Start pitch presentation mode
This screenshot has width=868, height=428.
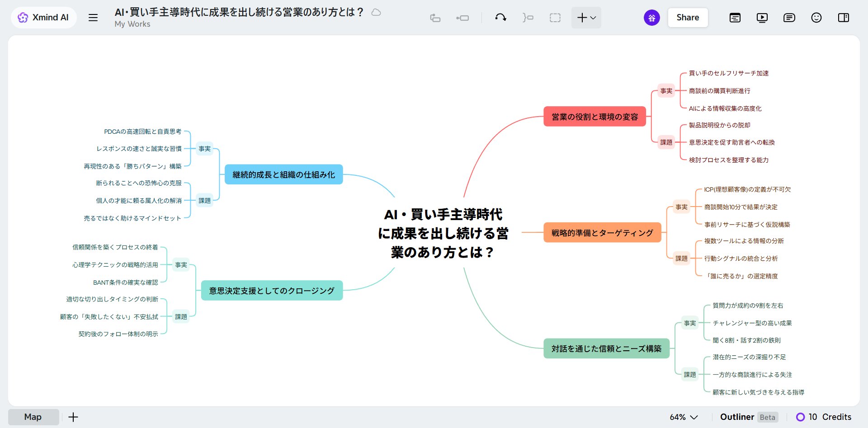pos(762,18)
